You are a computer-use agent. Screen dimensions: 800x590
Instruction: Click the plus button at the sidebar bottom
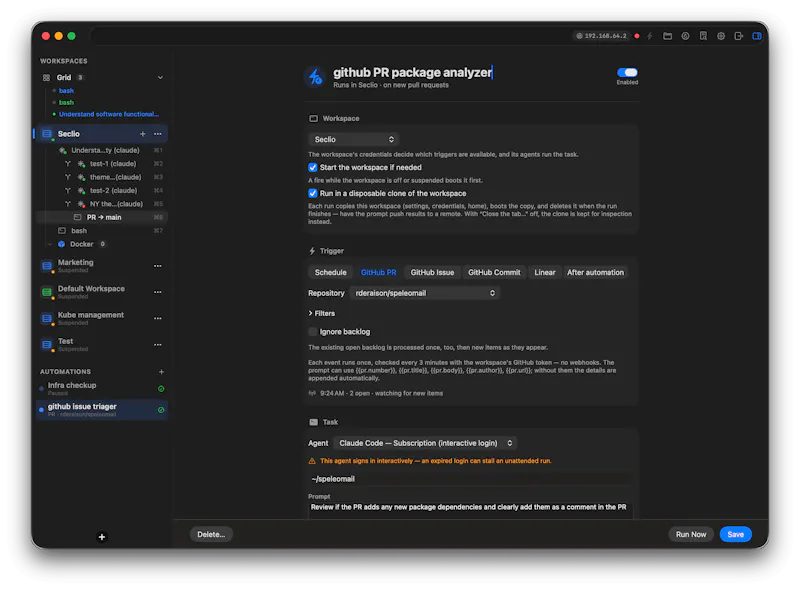click(102, 536)
